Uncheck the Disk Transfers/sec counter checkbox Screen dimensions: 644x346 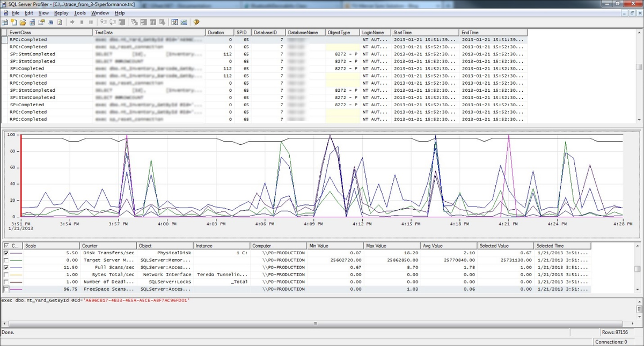point(6,252)
